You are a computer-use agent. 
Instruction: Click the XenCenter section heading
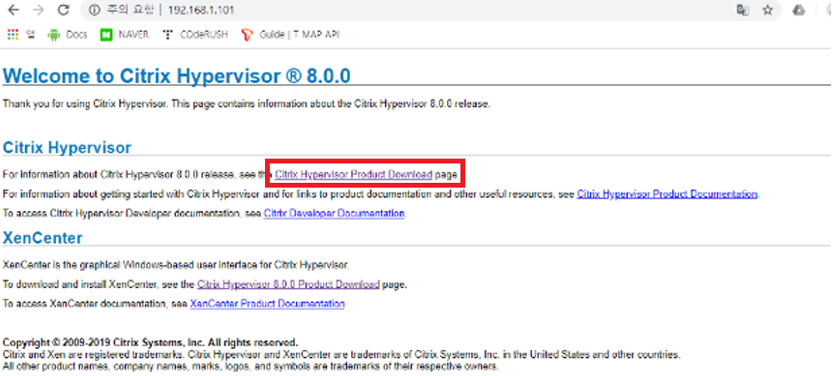click(43, 237)
